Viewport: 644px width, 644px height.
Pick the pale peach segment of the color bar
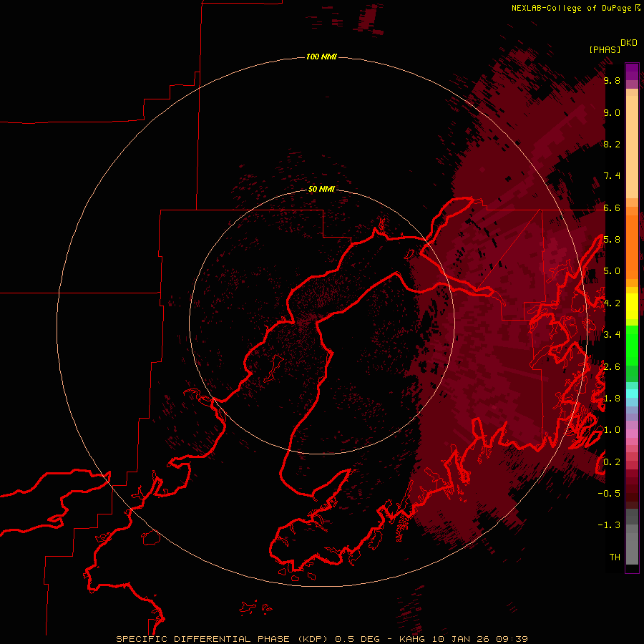632,148
